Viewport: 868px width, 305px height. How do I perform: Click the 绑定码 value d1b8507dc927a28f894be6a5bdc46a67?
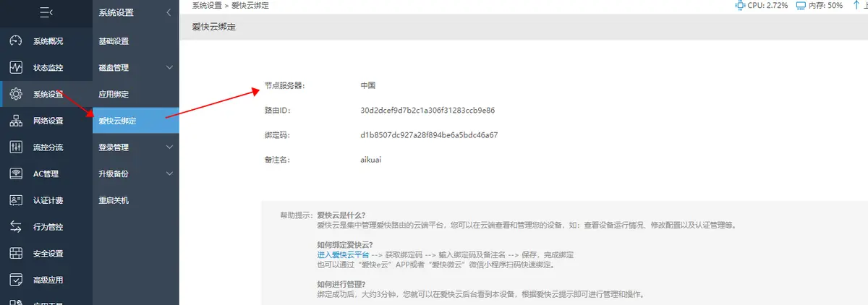429,135
